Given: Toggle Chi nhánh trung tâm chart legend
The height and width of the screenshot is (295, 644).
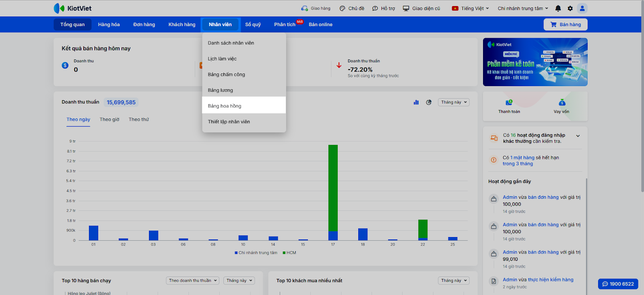Looking at the screenshot, I should click(x=256, y=253).
